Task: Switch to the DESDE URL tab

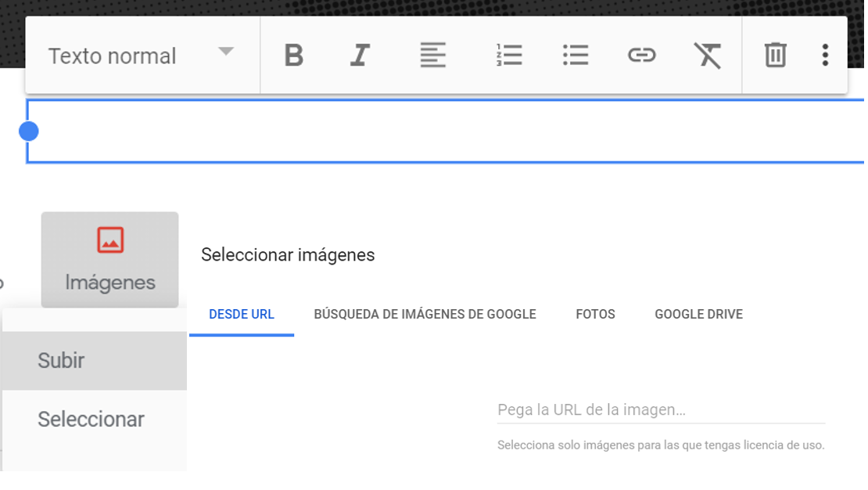Action: pyautogui.click(x=242, y=315)
